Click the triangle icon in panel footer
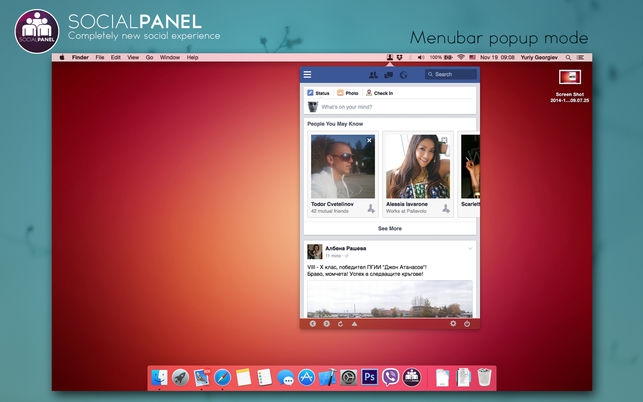The image size is (643, 402). point(354,324)
